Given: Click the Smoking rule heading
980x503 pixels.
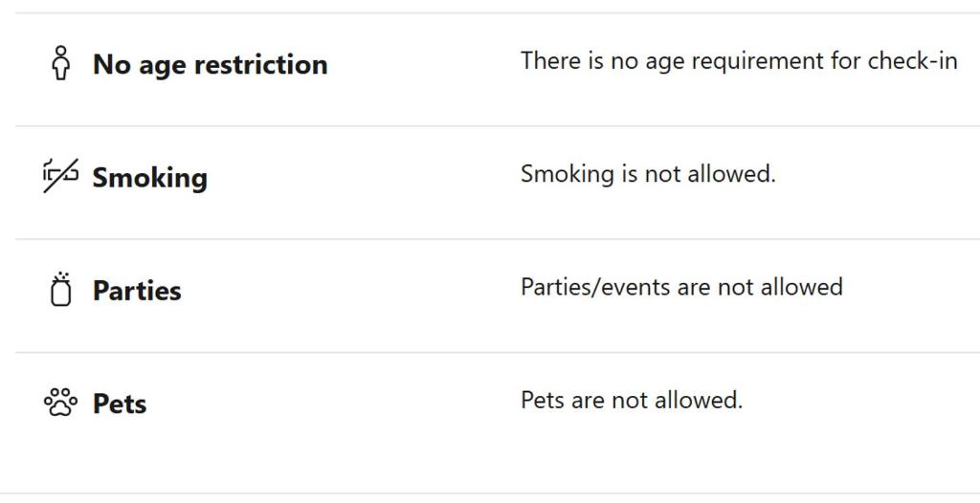Looking at the screenshot, I should [x=150, y=178].
